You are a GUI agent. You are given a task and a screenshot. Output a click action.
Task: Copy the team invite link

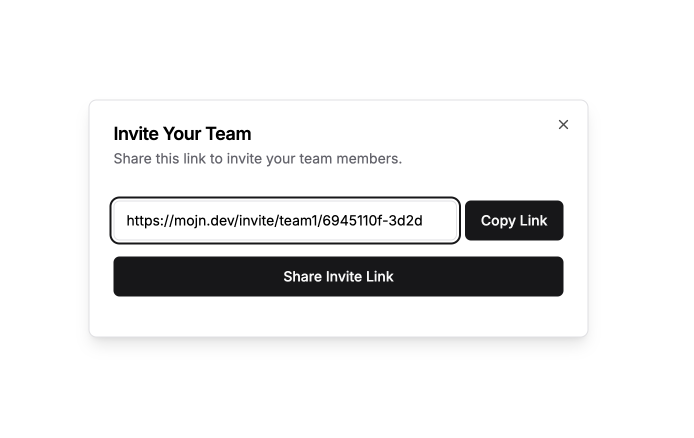(x=514, y=220)
